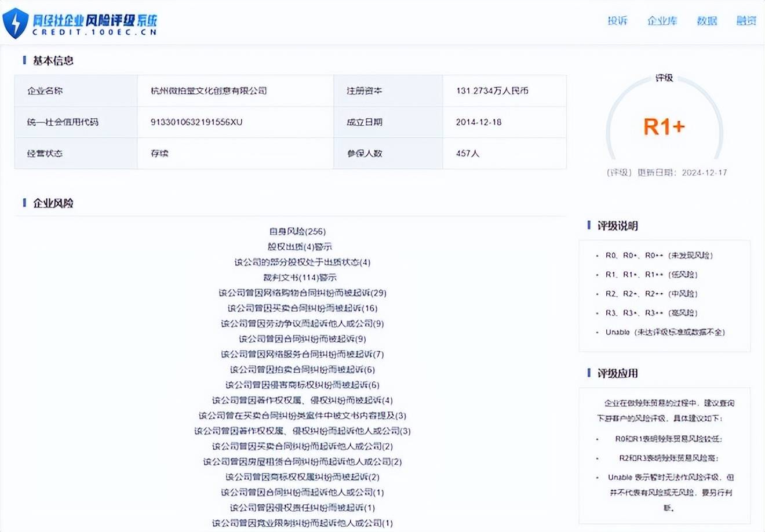The image size is (765, 532).
Task: Click the R1+ rating badge
Action: coord(664,126)
